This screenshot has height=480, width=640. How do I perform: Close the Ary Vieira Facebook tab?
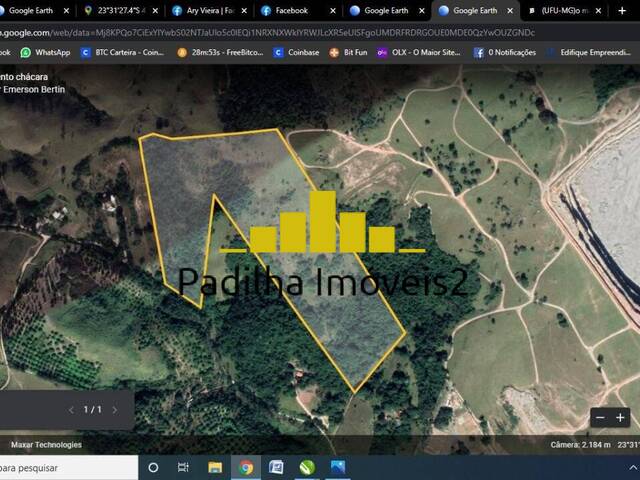point(244,11)
